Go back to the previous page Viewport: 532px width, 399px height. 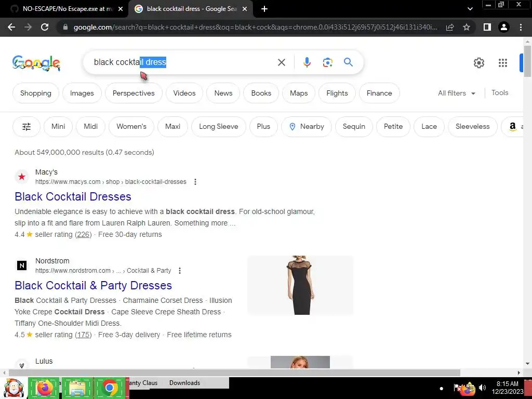11,27
